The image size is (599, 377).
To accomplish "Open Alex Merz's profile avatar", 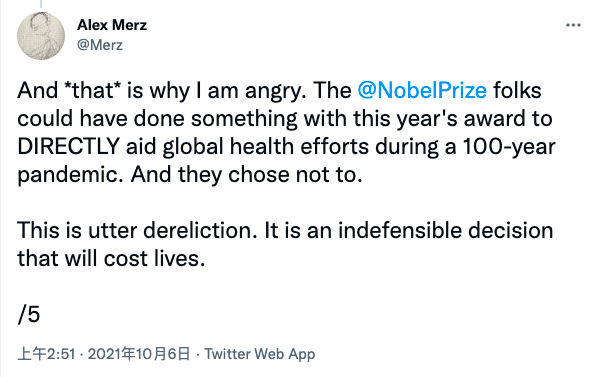I will coord(41,36).
